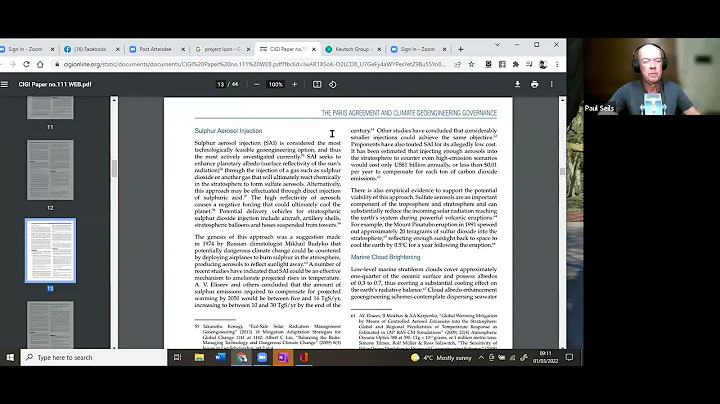Toggle the PDF sidebar menu icon

click(x=5, y=84)
